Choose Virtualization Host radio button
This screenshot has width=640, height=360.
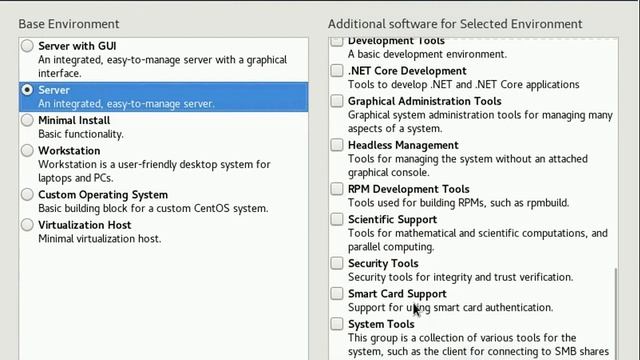point(27,225)
